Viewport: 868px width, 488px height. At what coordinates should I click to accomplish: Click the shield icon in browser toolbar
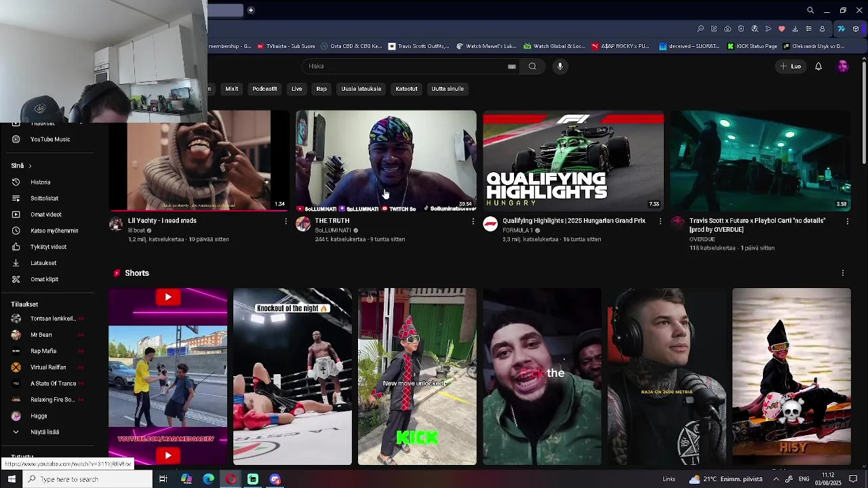[741, 28]
